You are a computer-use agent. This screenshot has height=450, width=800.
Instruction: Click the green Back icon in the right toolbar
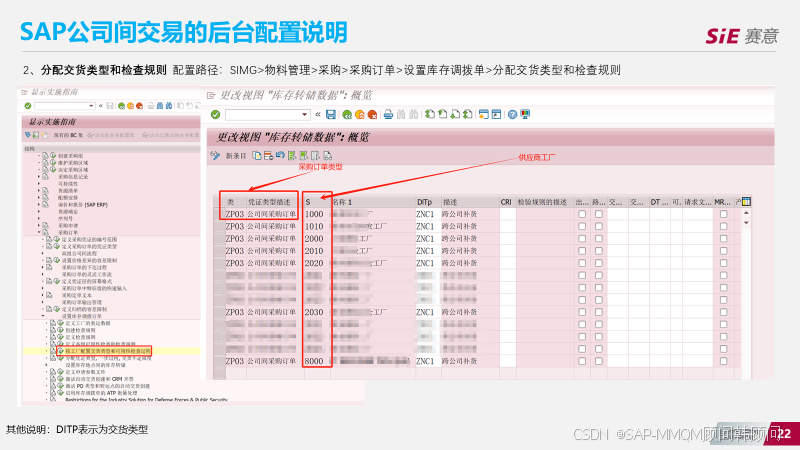(x=347, y=115)
